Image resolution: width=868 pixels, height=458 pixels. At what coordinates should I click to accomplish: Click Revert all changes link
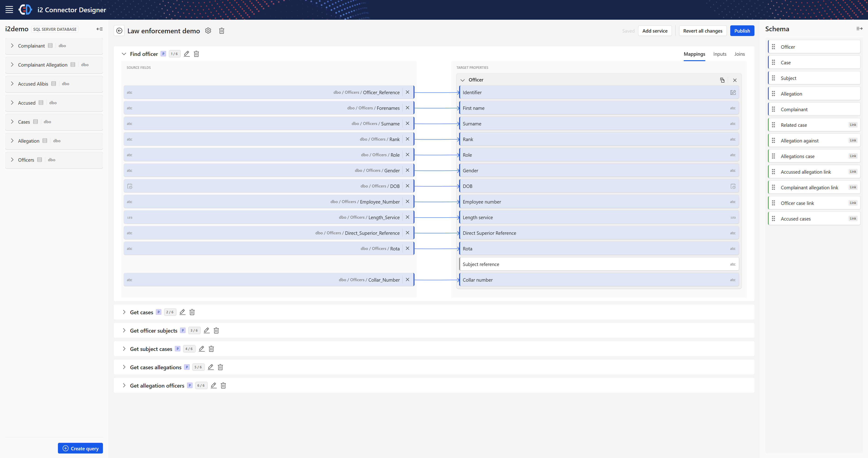pos(703,31)
